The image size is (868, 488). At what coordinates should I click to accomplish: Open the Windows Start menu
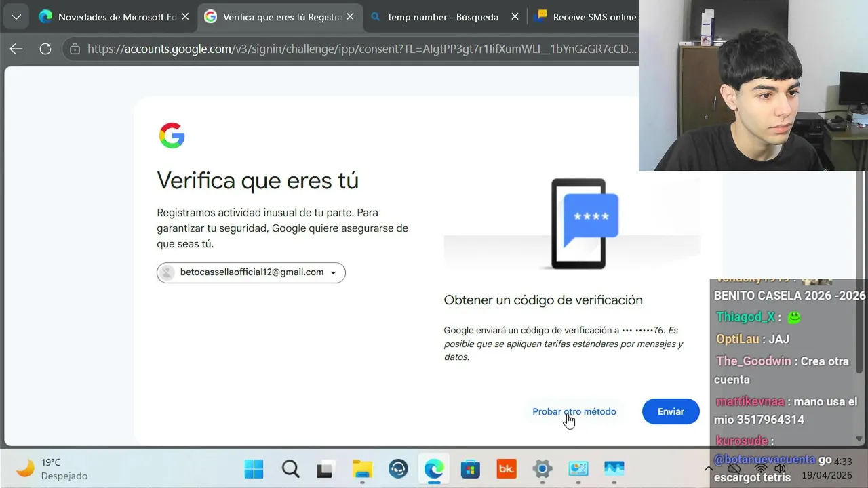[x=254, y=469]
